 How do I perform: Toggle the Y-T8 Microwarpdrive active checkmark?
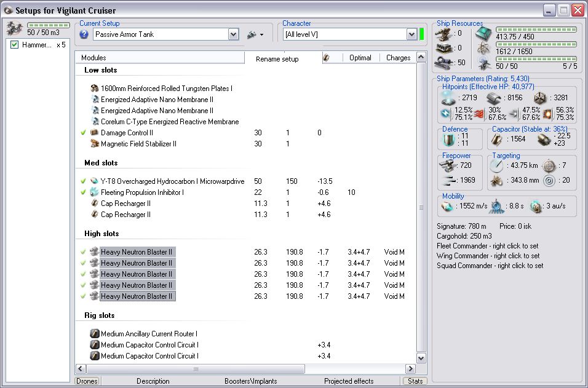point(83,181)
